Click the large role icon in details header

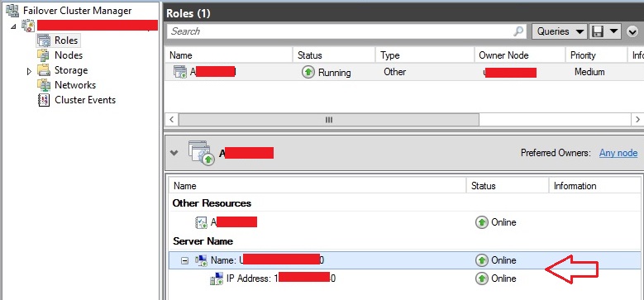201,153
